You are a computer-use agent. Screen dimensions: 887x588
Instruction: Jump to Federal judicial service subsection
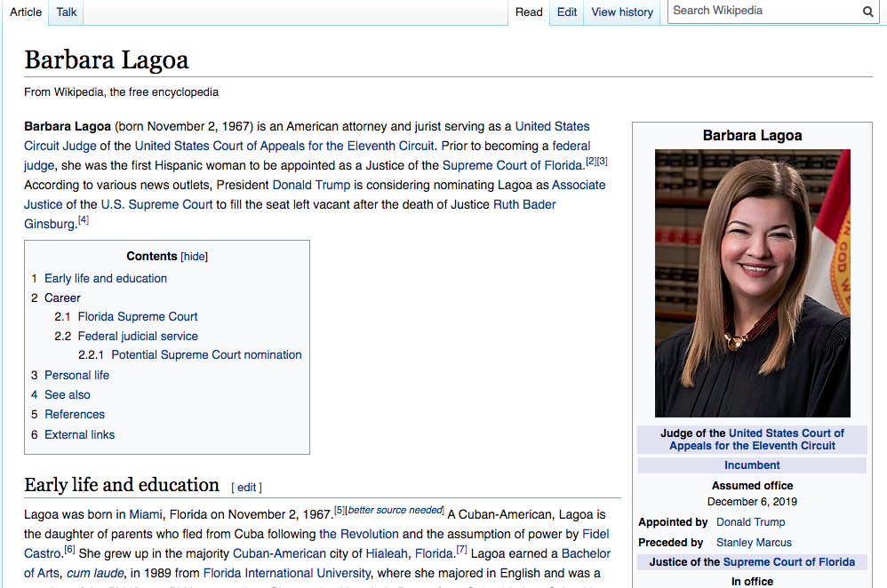pos(138,337)
